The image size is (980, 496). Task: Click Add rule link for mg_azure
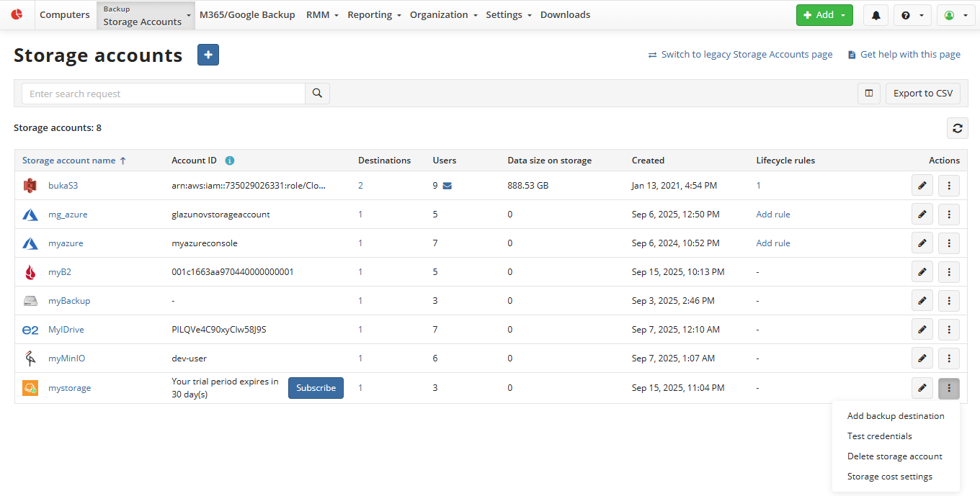[772, 215]
